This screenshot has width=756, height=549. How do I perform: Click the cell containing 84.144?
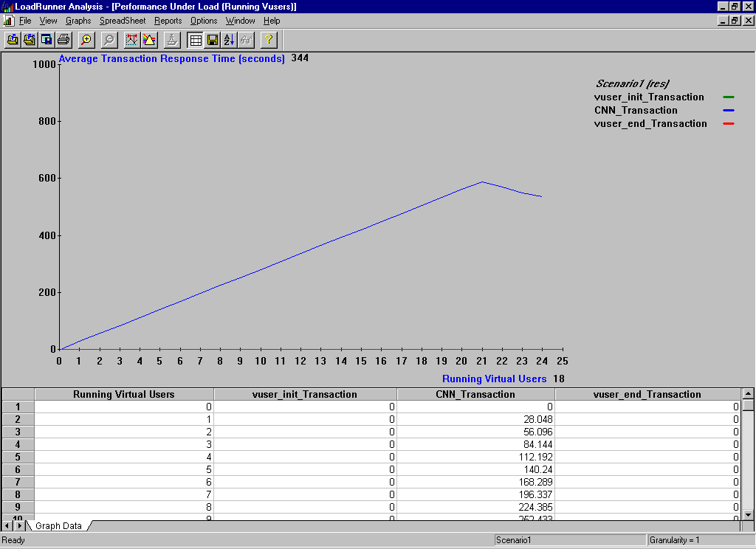click(475, 444)
